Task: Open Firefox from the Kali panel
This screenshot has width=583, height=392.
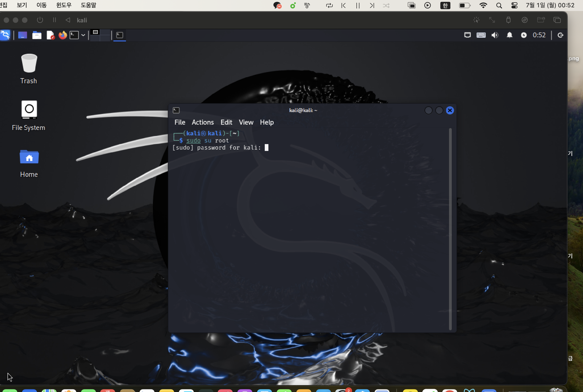Action: point(63,35)
